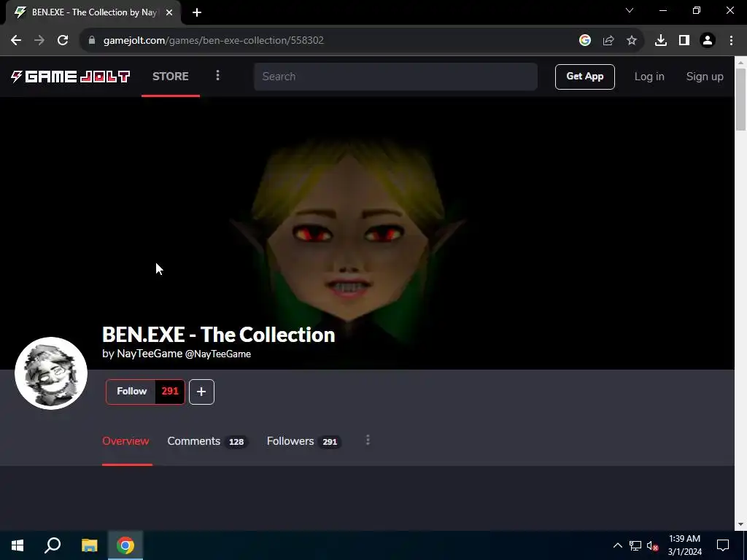Select the Overview tab
This screenshot has width=747, height=560.
(125, 441)
